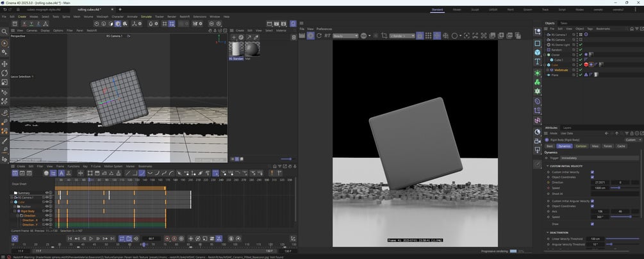Image resolution: width=644 pixels, height=259 pixels.
Task: Select spline interpolation icon in timeline toolbar
Action: tap(142, 173)
